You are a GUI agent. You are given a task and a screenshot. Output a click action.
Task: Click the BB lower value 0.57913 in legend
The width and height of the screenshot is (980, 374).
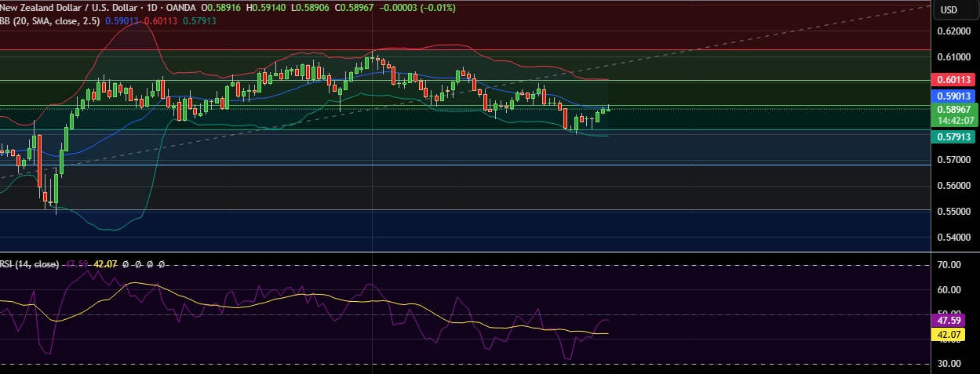tap(199, 21)
